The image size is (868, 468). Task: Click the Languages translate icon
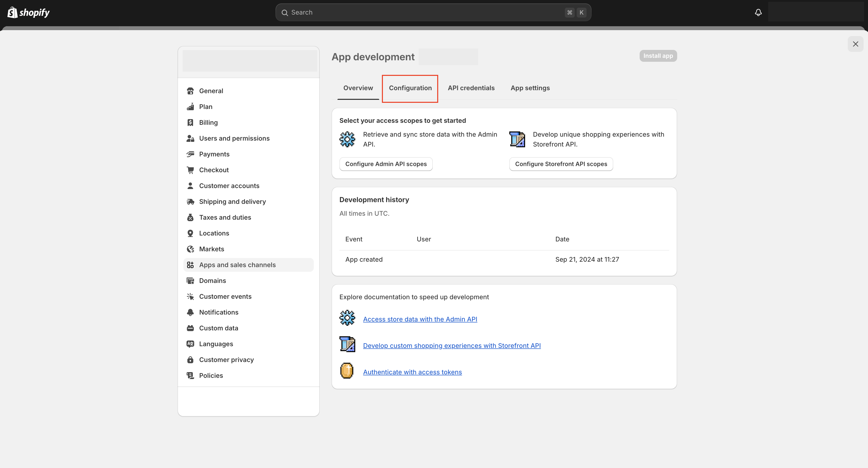point(190,344)
